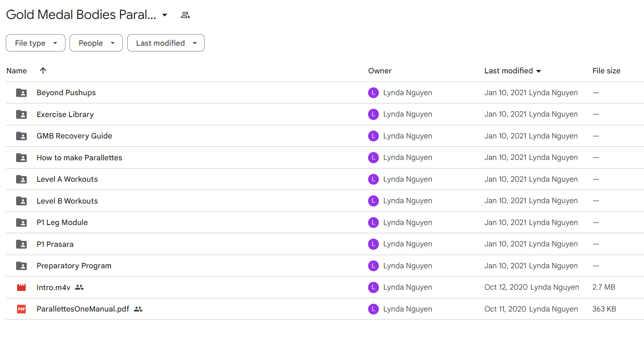This screenshot has height=340, width=644.
Task: Select the Intro.m4v file name
Action: click(x=54, y=288)
